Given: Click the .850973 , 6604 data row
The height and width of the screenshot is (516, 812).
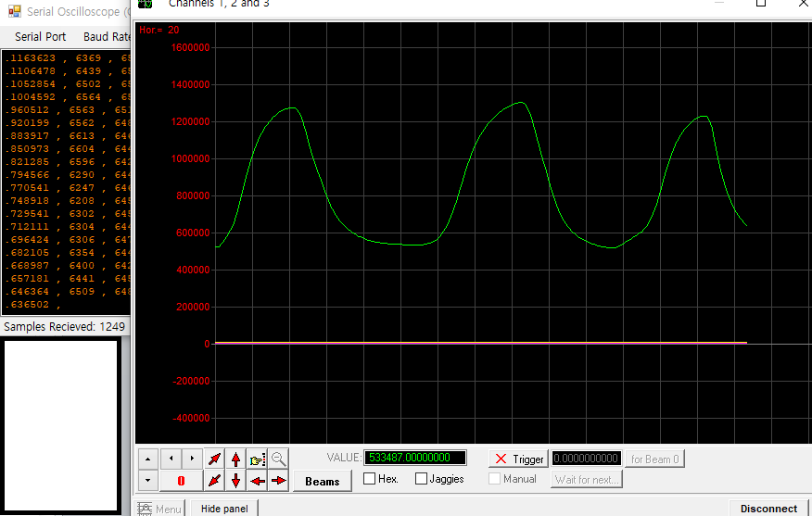Looking at the screenshot, I should pyautogui.click(x=68, y=148).
